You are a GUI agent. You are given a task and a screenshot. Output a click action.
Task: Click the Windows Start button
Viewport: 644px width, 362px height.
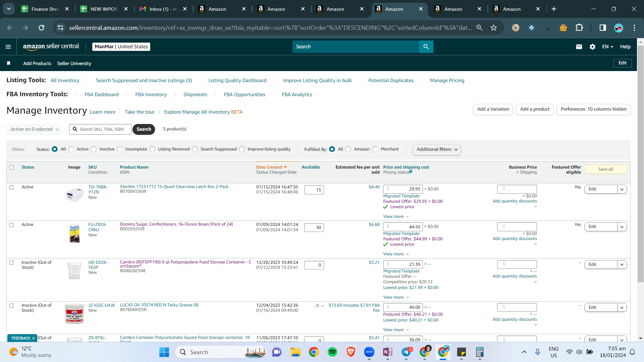coord(164,352)
